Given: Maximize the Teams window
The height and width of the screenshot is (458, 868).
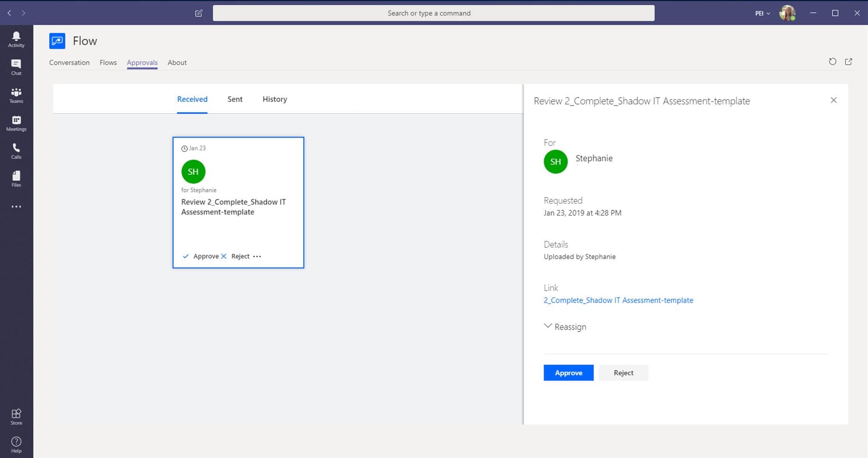Looking at the screenshot, I should click(835, 13).
